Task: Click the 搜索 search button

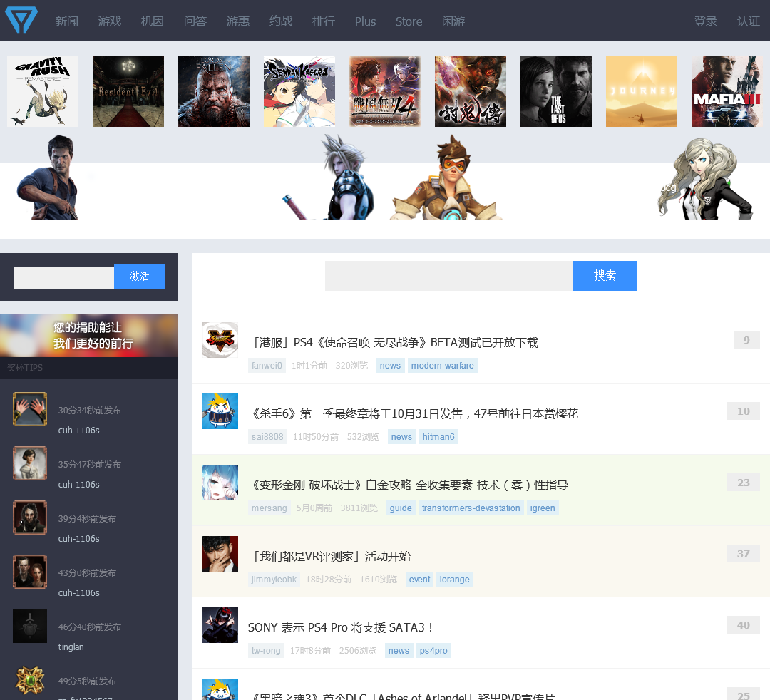Action: (x=605, y=276)
